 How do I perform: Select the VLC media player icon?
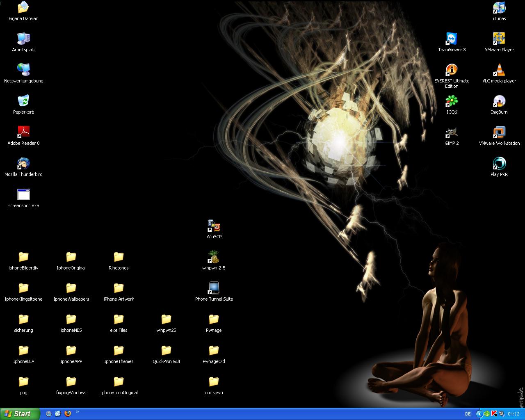click(x=499, y=70)
